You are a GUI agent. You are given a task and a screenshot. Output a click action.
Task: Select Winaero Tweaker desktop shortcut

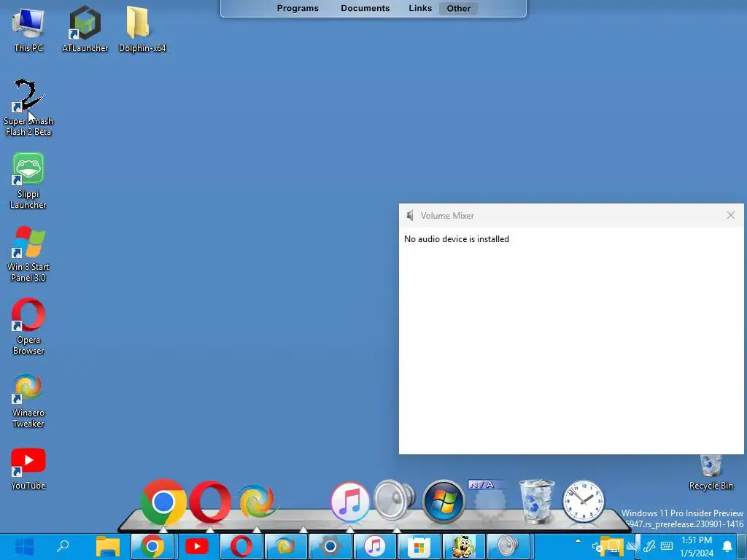tap(28, 400)
